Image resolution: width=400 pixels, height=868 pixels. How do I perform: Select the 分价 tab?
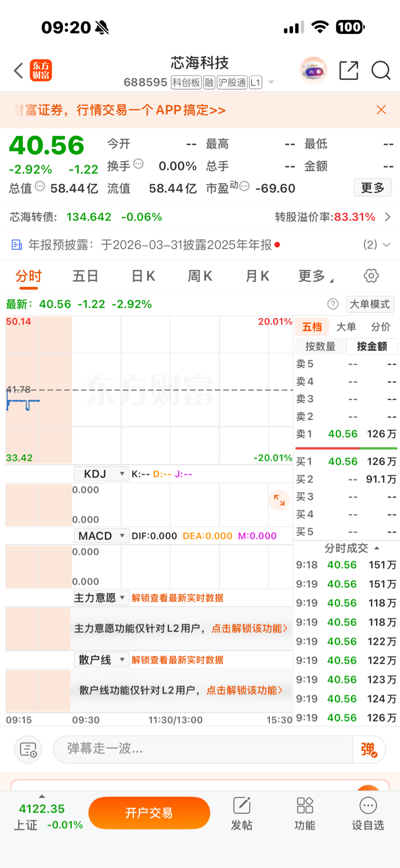click(x=381, y=327)
